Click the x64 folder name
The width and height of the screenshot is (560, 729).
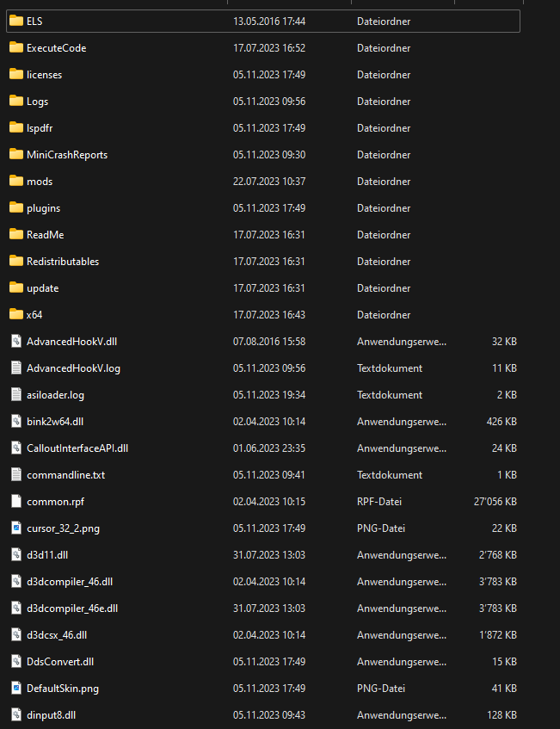tap(34, 315)
